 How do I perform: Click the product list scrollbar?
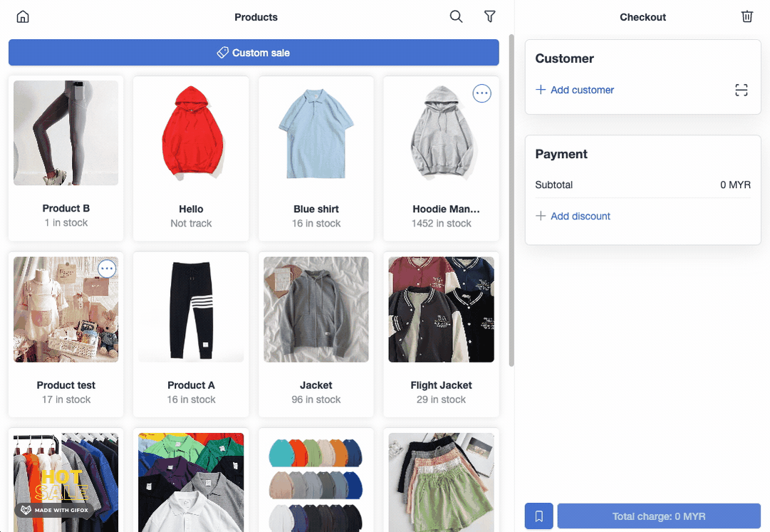[511, 200]
